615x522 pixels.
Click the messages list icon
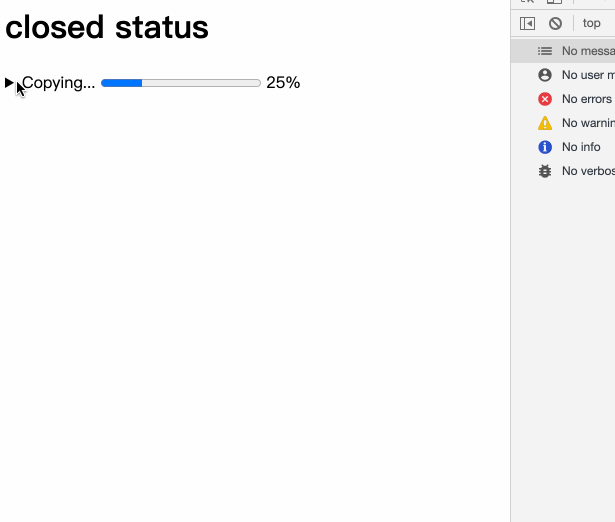(545, 51)
